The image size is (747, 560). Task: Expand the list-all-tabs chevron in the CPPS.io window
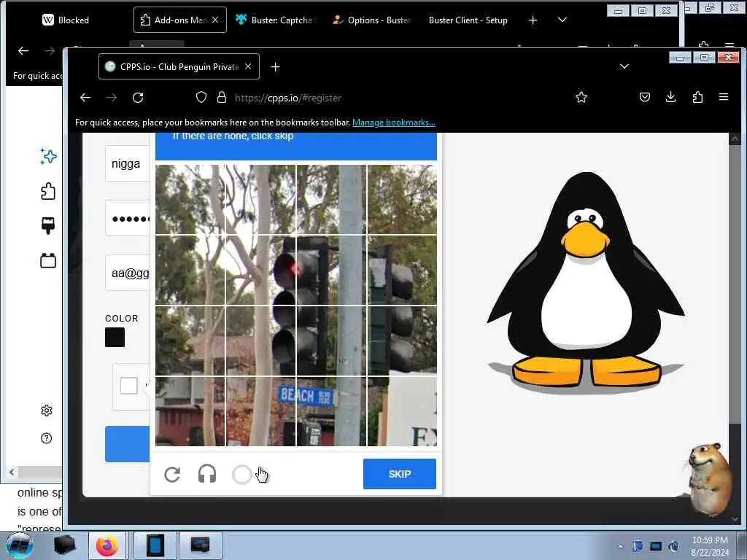pos(624,66)
